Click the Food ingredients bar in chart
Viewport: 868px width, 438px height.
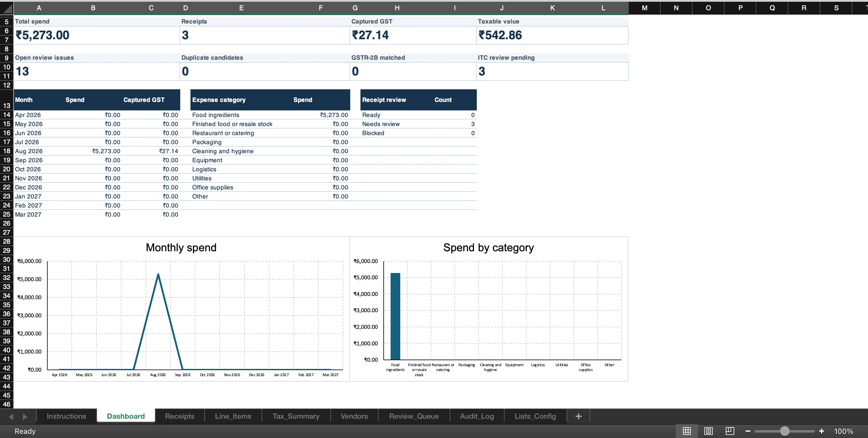pyautogui.click(x=395, y=316)
